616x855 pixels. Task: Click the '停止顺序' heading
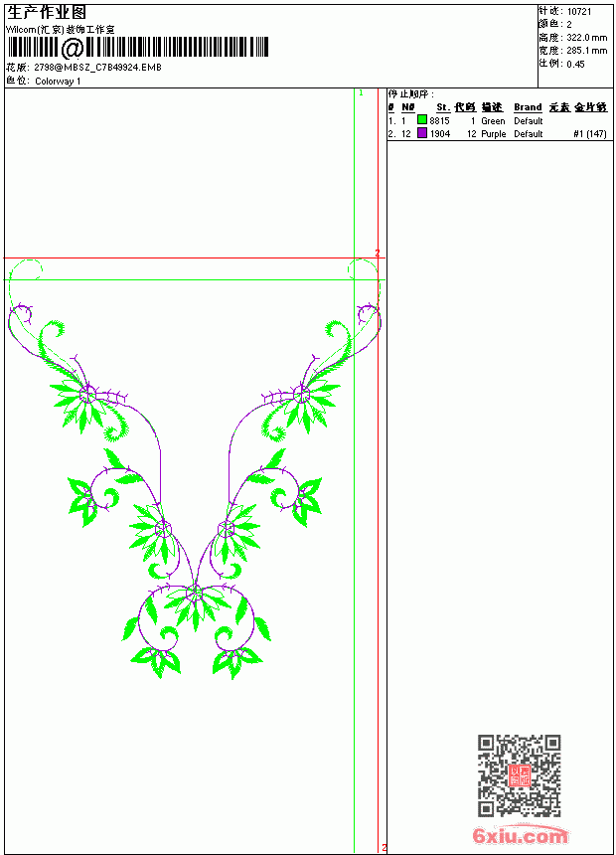(x=410, y=94)
